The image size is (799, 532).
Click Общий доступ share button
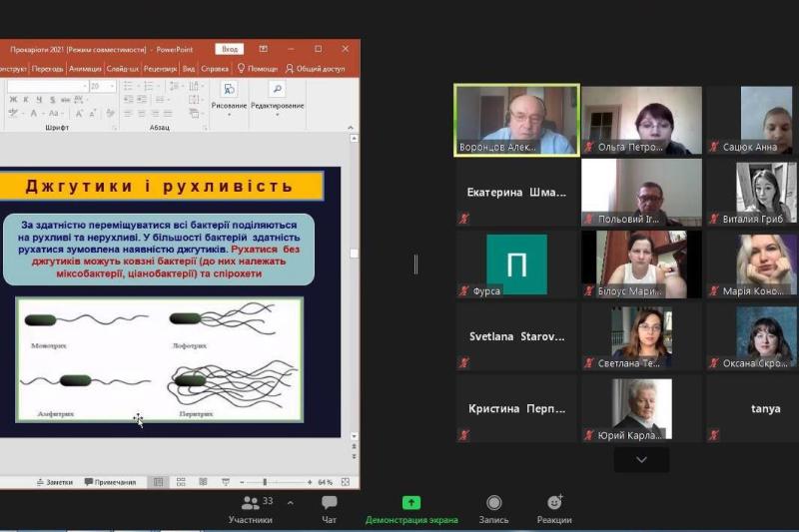coord(316,68)
